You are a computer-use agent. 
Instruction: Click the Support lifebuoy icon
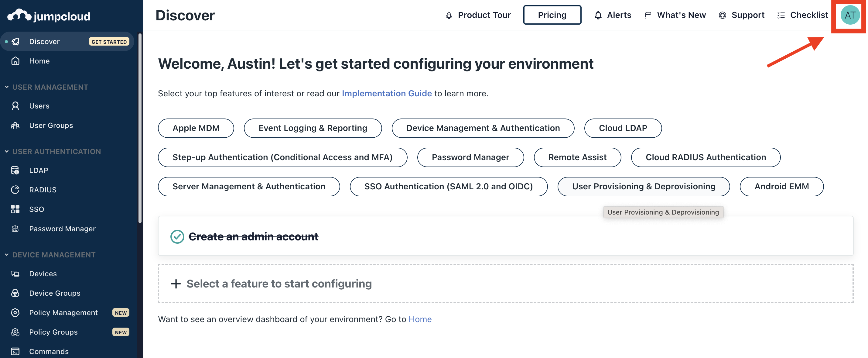click(723, 15)
